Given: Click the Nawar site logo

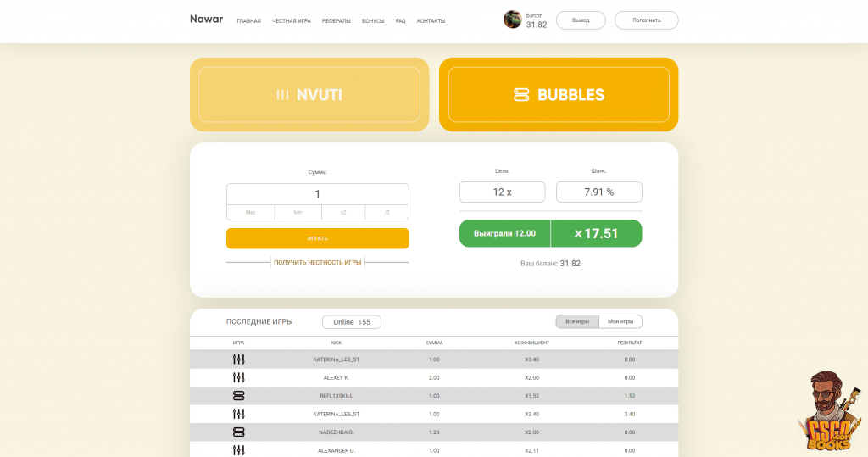Looking at the screenshot, I should pyautogui.click(x=207, y=19).
